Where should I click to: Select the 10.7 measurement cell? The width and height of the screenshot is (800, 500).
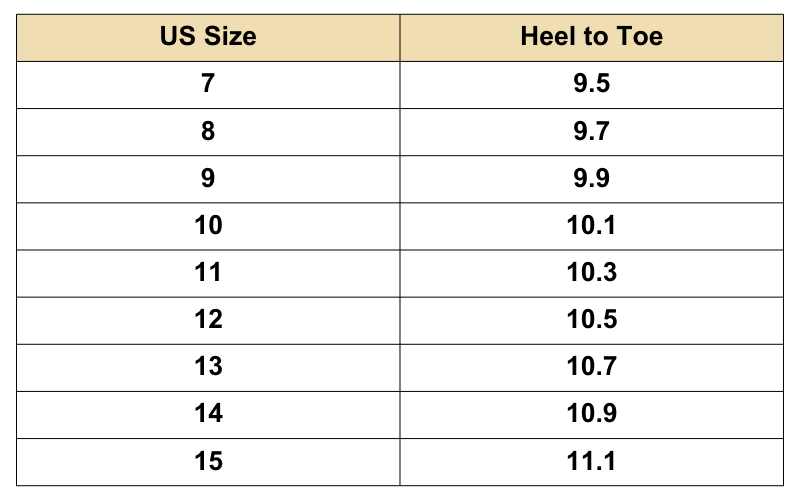coord(591,366)
